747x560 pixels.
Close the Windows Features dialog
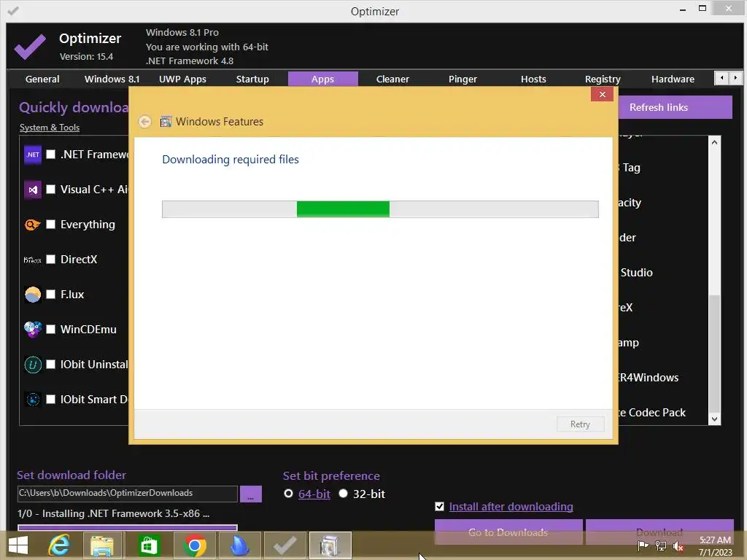pos(602,94)
